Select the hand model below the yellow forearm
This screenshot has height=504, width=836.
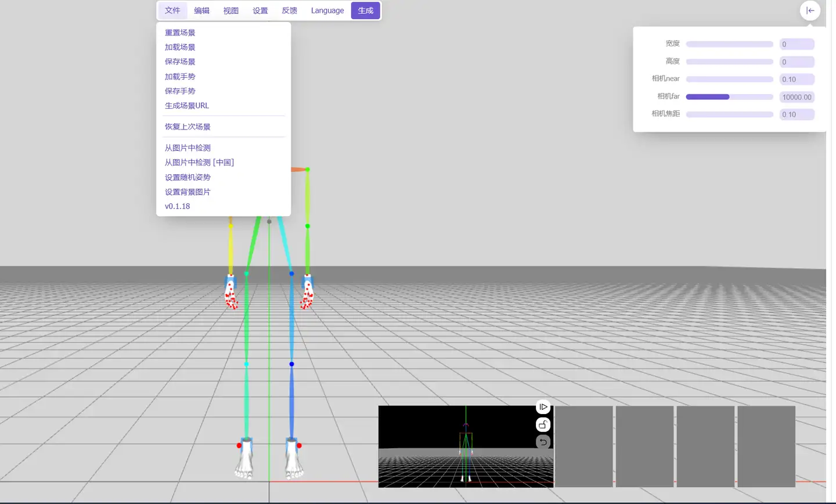click(x=231, y=292)
